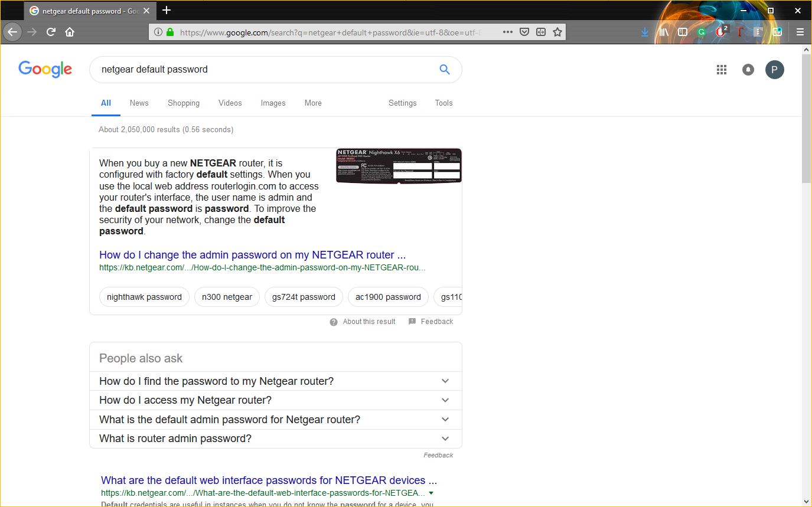Click the About this result link
This screenshot has height=507, width=812.
pos(369,322)
